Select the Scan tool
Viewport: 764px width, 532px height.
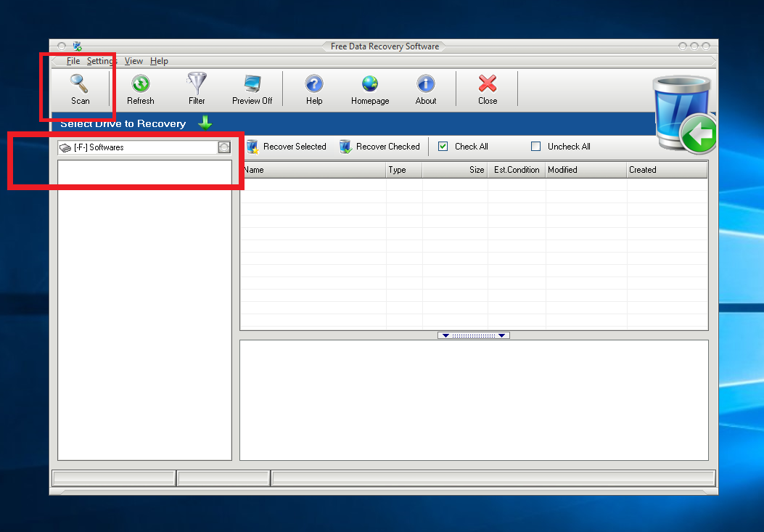click(80, 89)
